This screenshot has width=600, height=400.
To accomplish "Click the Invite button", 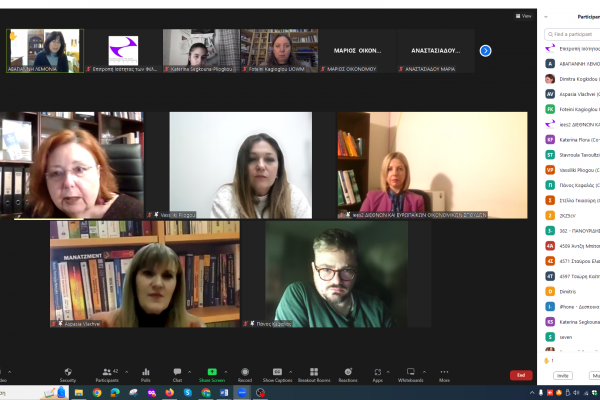I will tap(562, 376).
